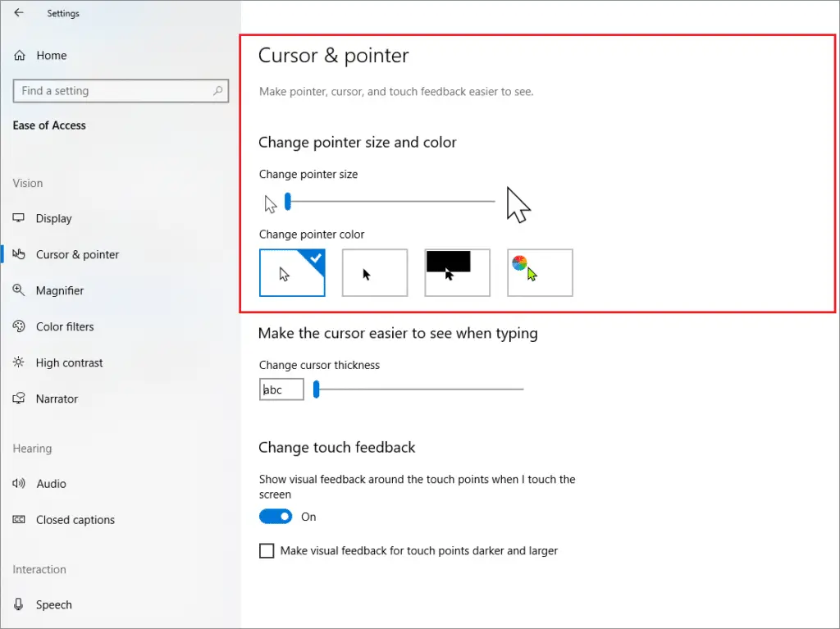Click the back arrow button

click(18, 12)
